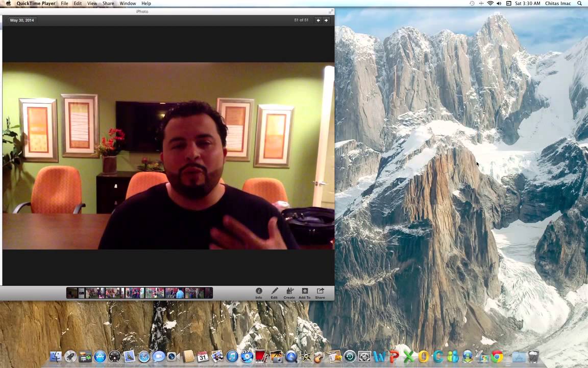
Task: Open System Preferences gears in Dock
Action: (364, 356)
